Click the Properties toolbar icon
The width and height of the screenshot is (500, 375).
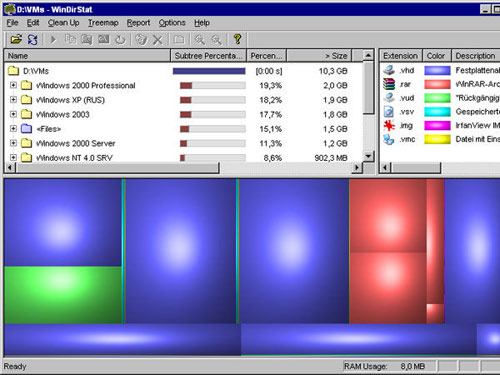tap(179, 40)
